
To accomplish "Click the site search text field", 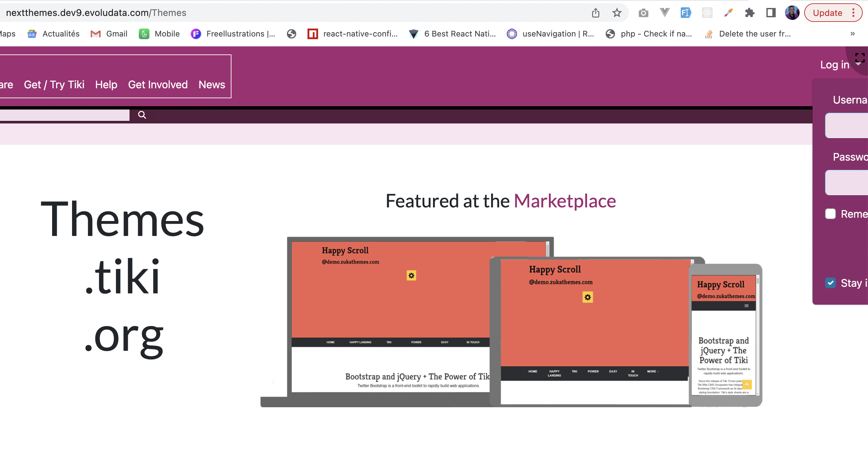I will click(64, 115).
